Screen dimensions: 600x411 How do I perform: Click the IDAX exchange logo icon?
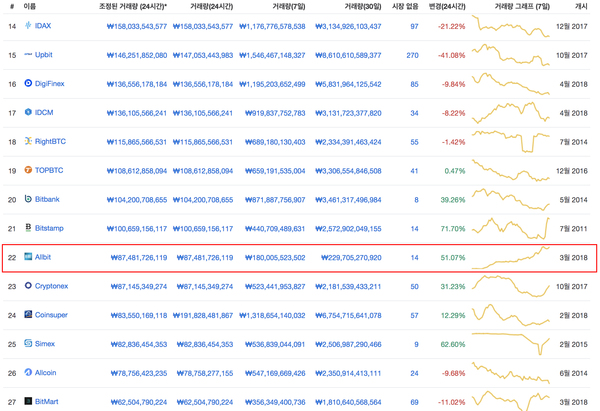click(28, 26)
